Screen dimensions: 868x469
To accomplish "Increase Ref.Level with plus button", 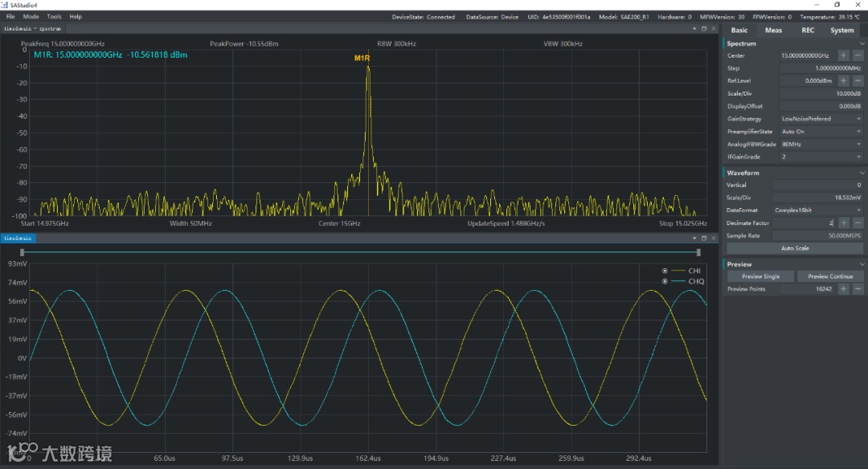I will coord(843,81).
